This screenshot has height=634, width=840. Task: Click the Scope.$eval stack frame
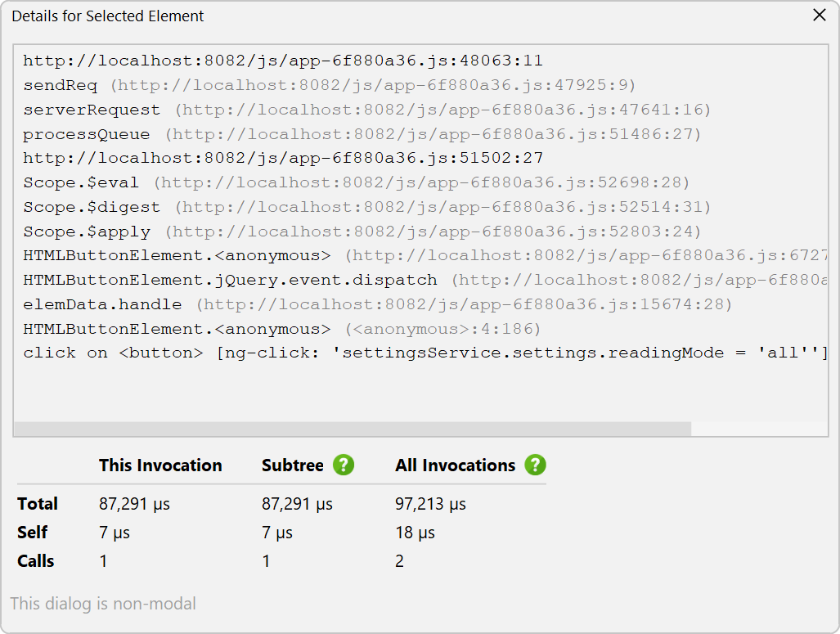pyautogui.click(x=356, y=182)
